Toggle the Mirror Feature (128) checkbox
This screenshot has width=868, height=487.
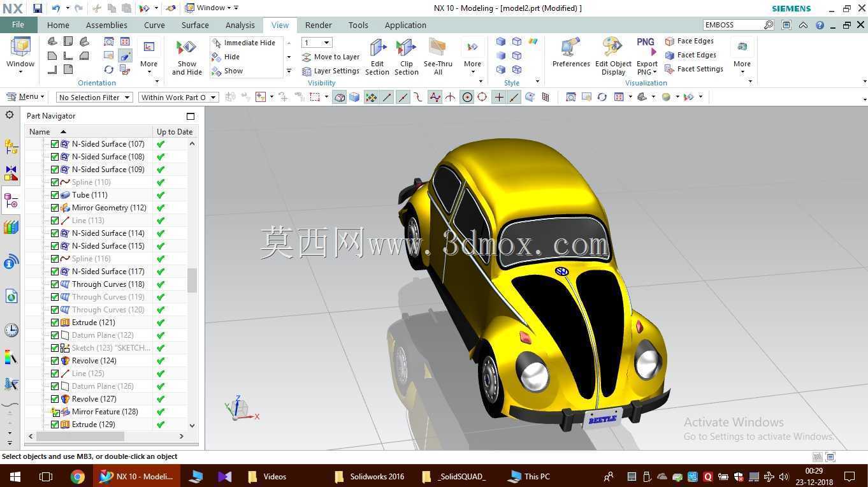point(55,412)
